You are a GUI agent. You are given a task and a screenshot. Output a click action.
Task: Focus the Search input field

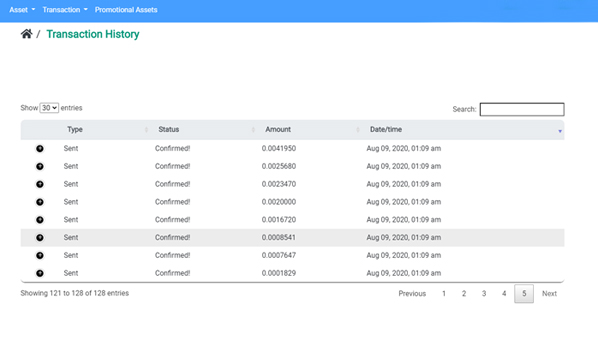tap(522, 109)
